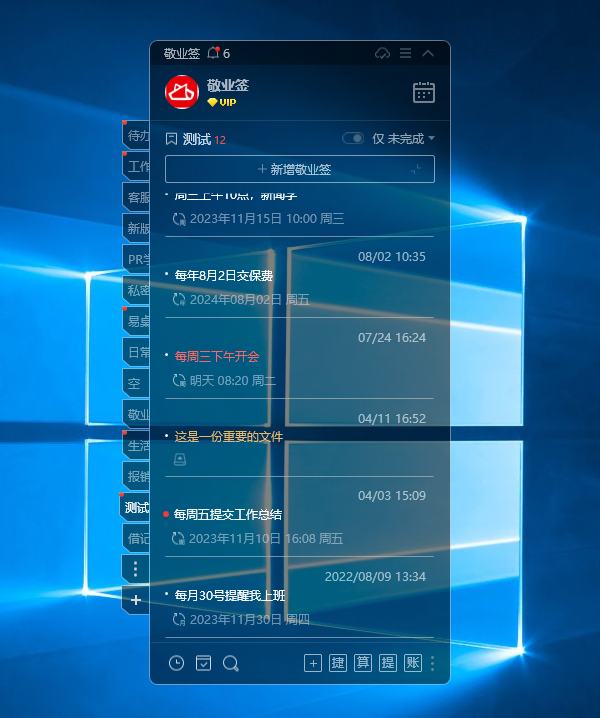Select the 易桌 side tab
600x718 pixels.
pos(136,321)
